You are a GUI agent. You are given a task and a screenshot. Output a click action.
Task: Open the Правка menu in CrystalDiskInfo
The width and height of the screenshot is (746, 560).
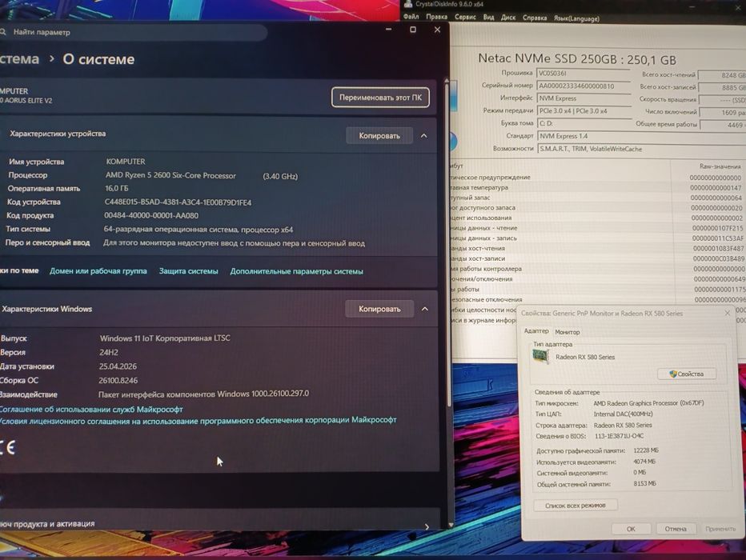436,17
